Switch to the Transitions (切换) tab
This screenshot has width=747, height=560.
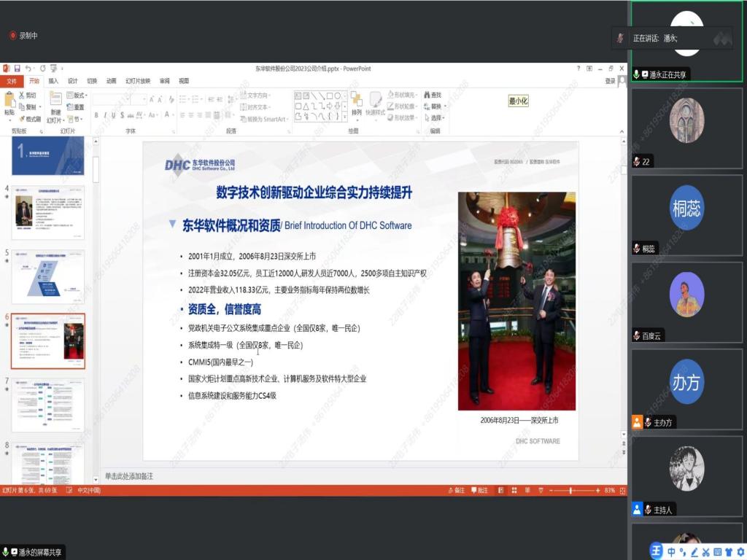click(x=92, y=82)
